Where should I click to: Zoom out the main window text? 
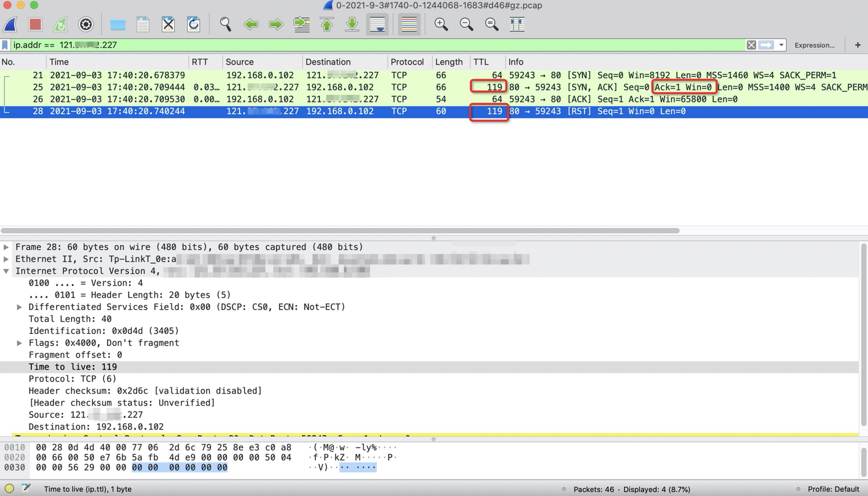click(466, 24)
